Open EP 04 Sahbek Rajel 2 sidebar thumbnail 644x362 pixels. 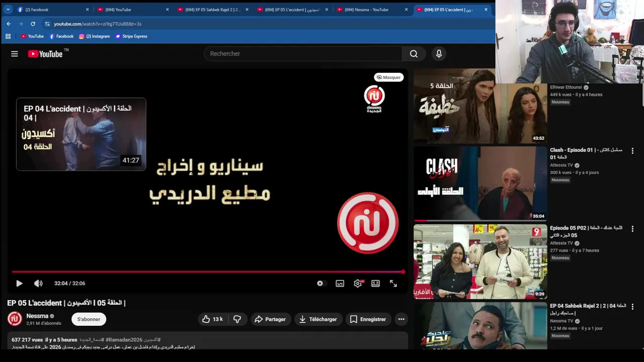point(480,326)
